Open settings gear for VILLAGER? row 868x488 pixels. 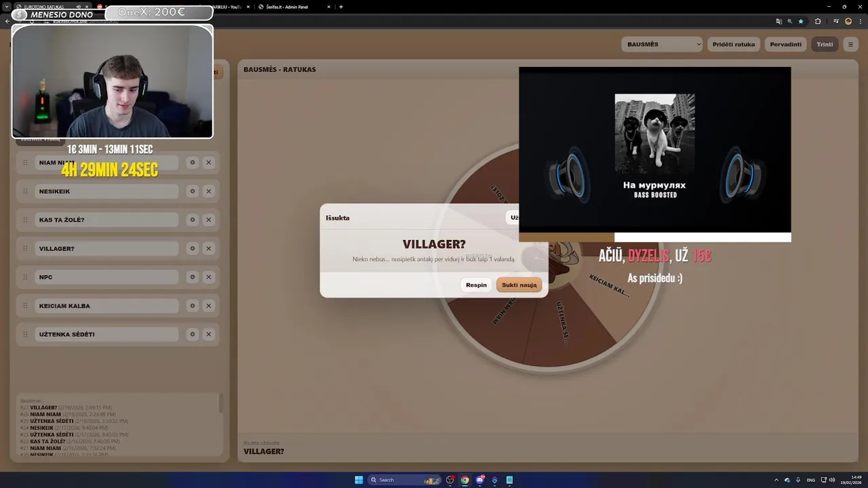pyautogui.click(x=193, y=249)
